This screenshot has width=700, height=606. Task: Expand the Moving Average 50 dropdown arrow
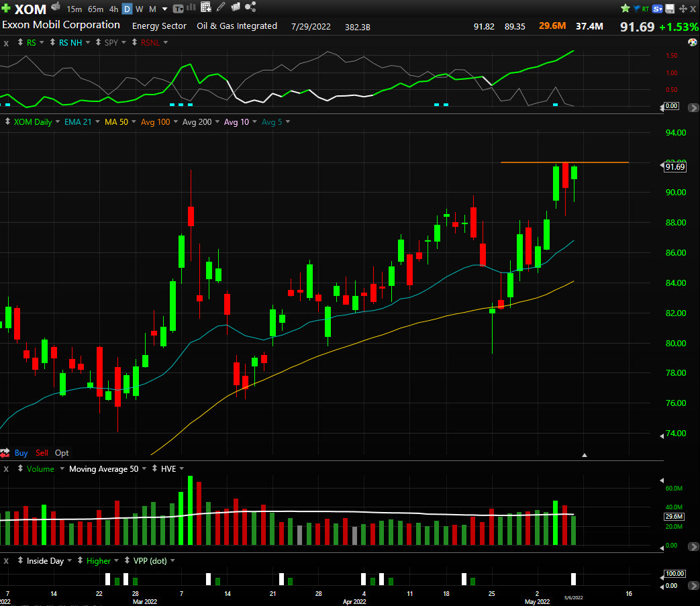pos(144,468)
